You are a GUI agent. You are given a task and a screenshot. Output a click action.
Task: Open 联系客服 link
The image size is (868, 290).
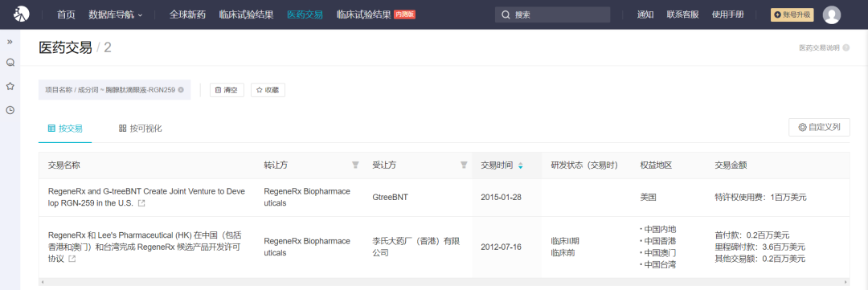[682, 15]
